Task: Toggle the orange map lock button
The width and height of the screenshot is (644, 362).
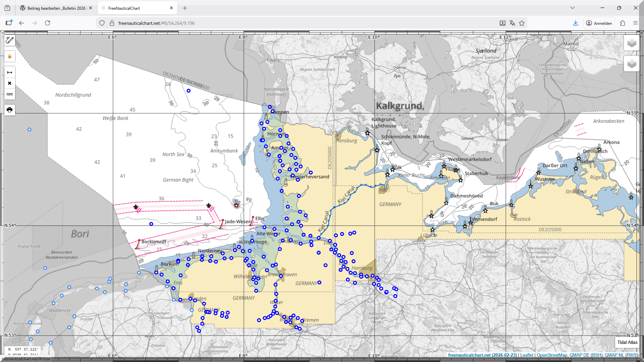Action: (x=10, y=56)
